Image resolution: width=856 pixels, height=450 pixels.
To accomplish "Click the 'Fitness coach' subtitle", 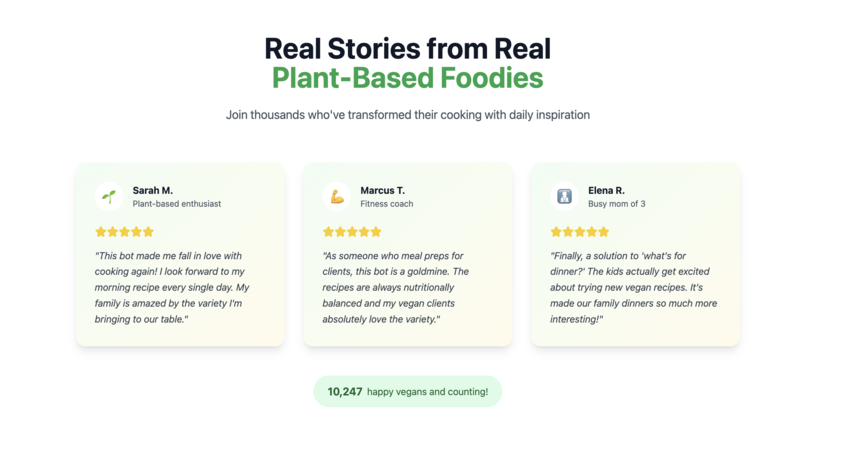I will pyautogui.click(x=387, y=204).
